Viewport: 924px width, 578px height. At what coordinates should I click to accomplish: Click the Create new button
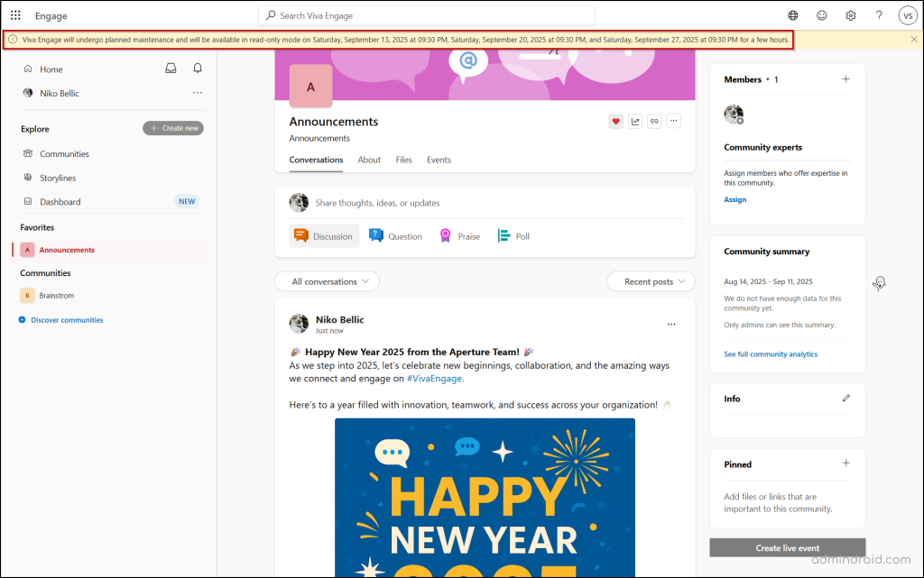click(173, 128)
